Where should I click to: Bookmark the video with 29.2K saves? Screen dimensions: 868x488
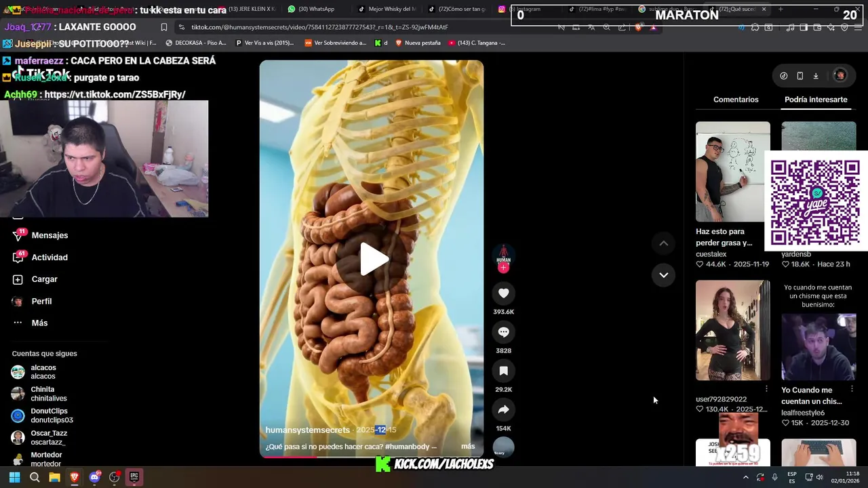503,371
